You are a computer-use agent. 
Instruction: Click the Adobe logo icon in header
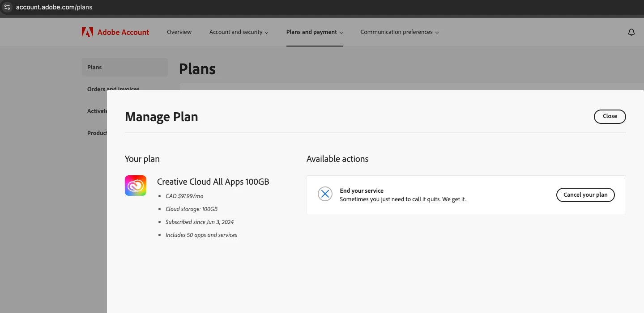[x=87, y=32]
